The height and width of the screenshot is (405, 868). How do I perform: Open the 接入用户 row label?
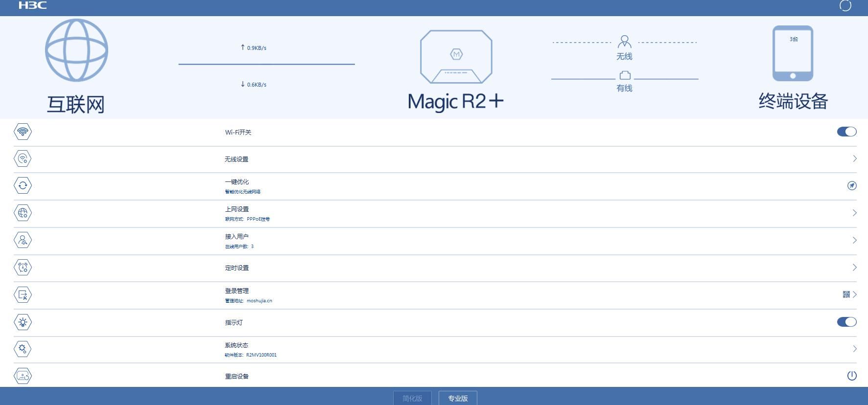(x=237, y=237)
